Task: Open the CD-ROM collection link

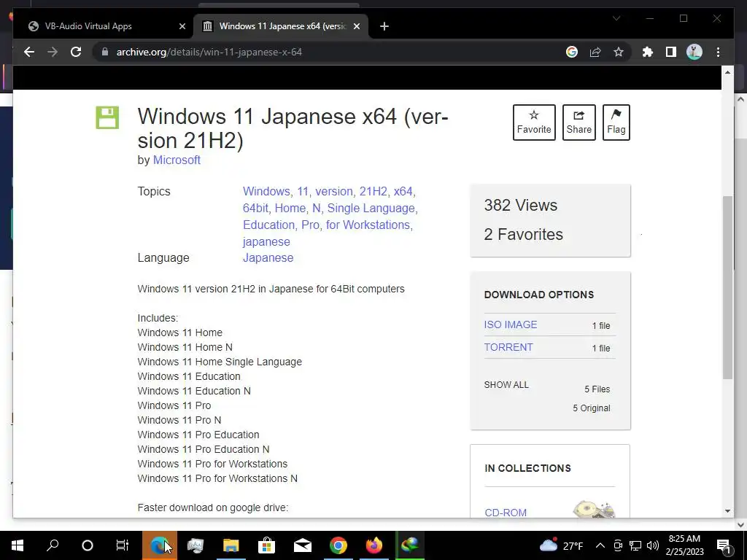Action: tap(506, 513)
